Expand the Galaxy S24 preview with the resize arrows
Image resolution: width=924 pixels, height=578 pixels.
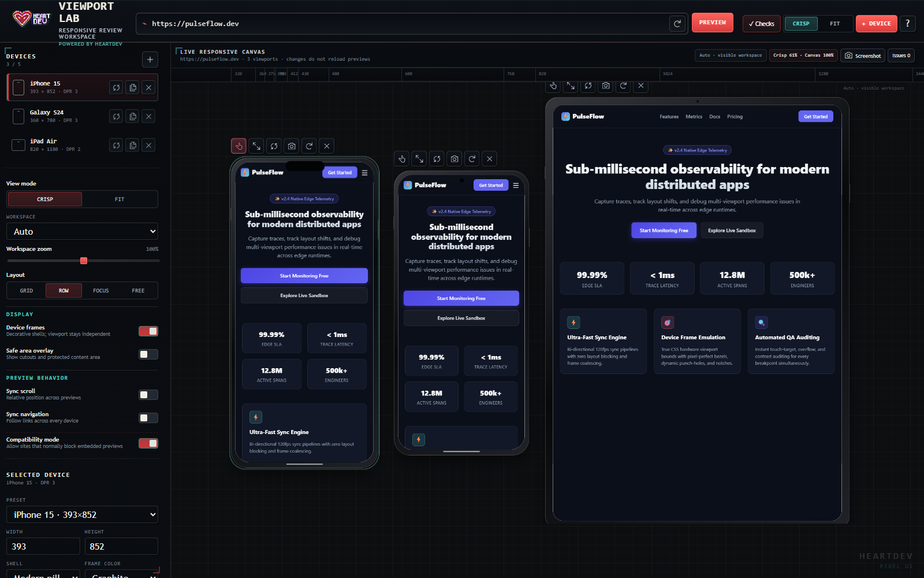click(x=419, y=158)
